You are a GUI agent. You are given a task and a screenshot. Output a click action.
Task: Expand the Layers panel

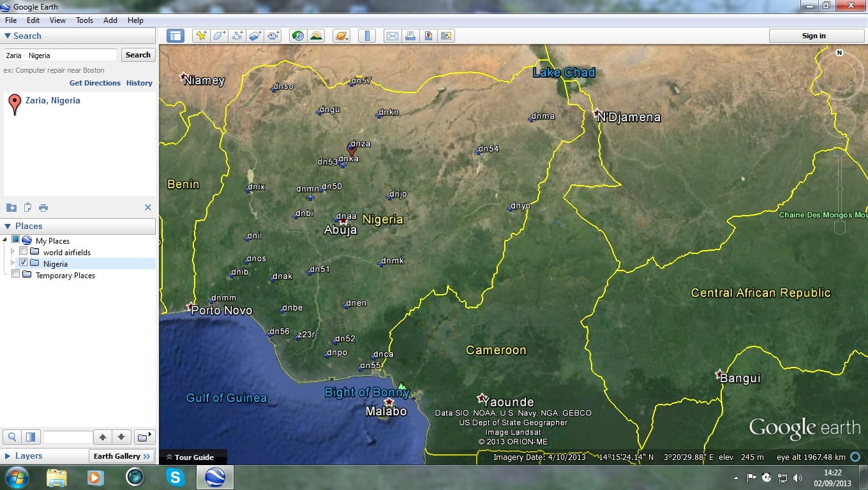[8, 456]
